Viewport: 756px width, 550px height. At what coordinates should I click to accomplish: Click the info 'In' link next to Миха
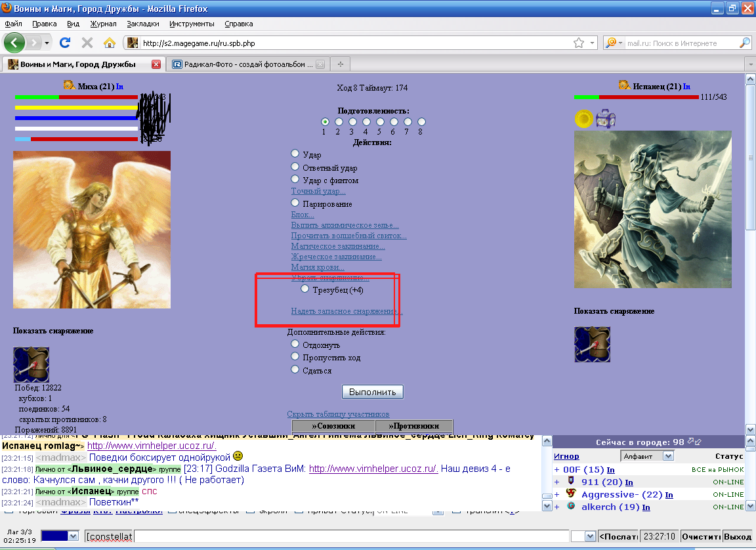coord(119,87)
